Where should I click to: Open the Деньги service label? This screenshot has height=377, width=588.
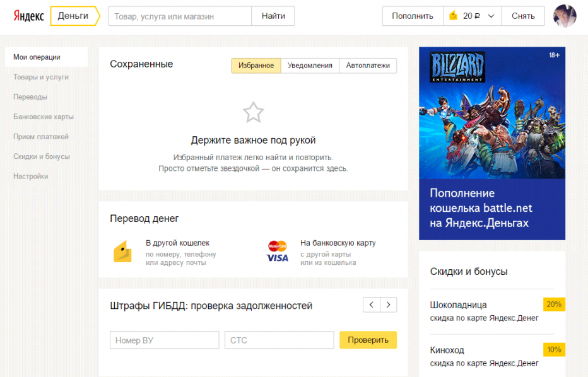coord(74,16)
